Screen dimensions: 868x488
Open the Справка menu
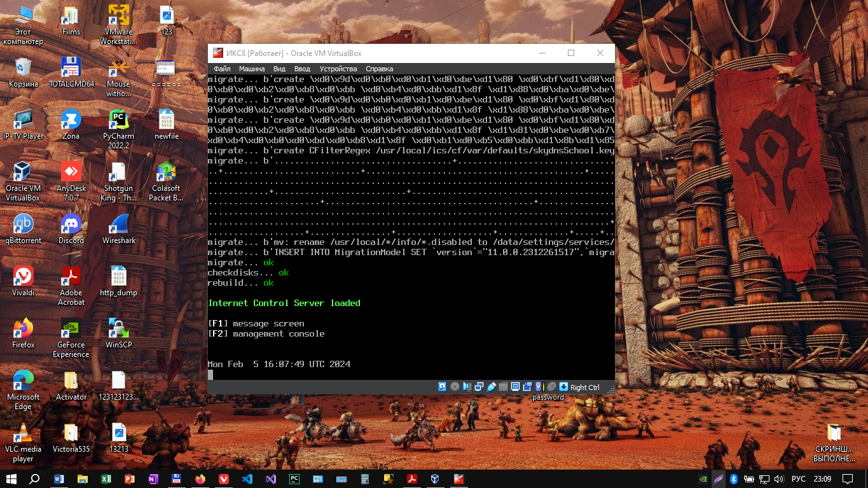(x=380, y=69)
